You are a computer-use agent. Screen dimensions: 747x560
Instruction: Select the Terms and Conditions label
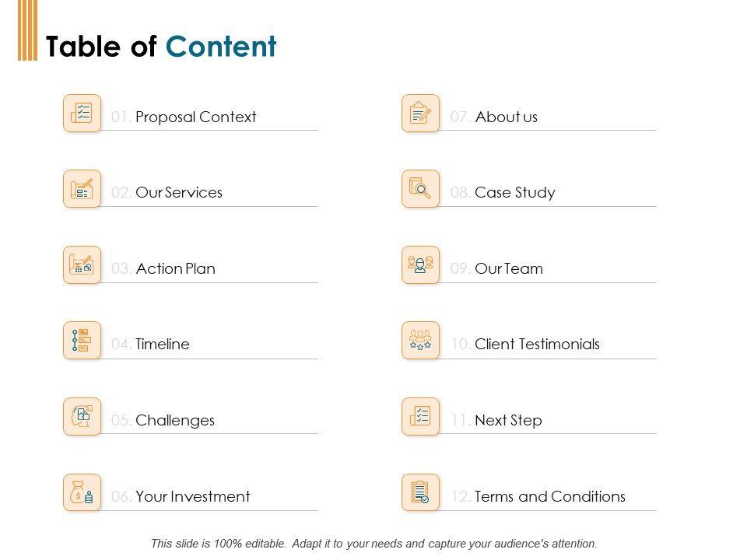point(549,497)
